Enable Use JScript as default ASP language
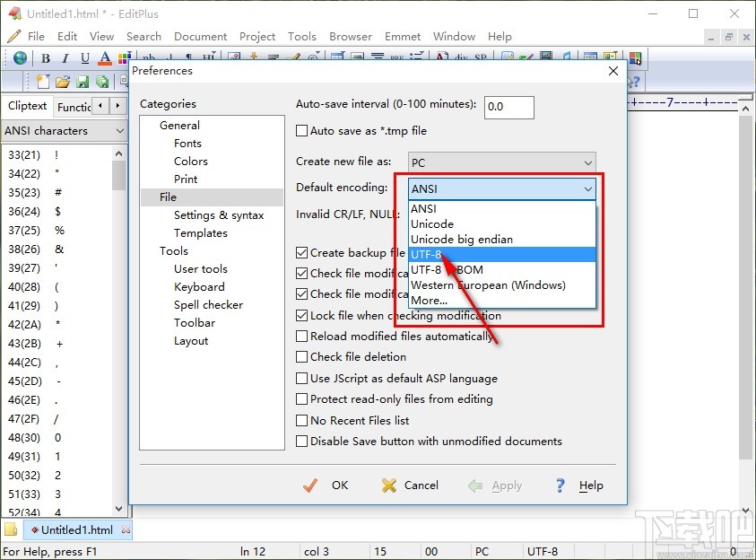The image size is (756, 560). (x=302, y=378)
